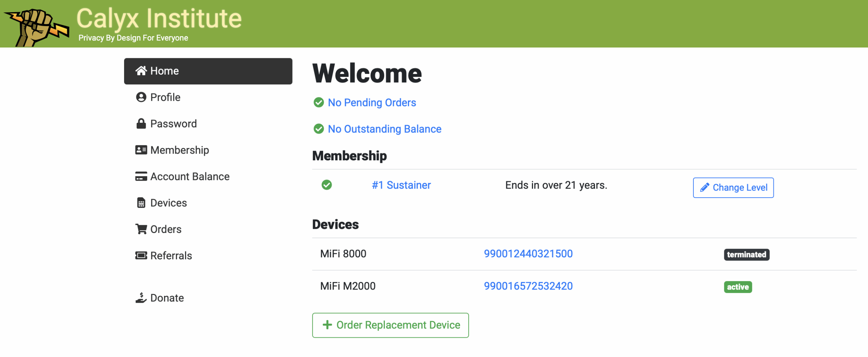Click the terminated status badge
The height and width of the screenshot is (357, 868).
pos(747,255)
